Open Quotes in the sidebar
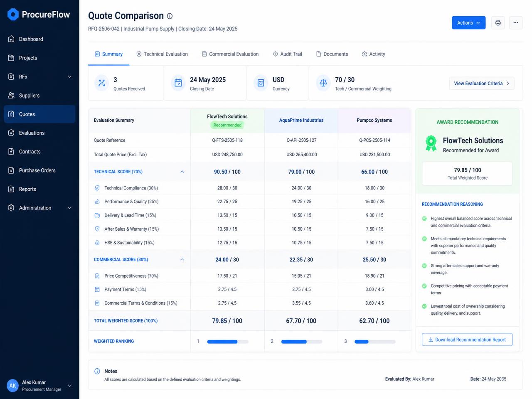Image resolution: width=532 pixels, height=399 pixels. 39,114
